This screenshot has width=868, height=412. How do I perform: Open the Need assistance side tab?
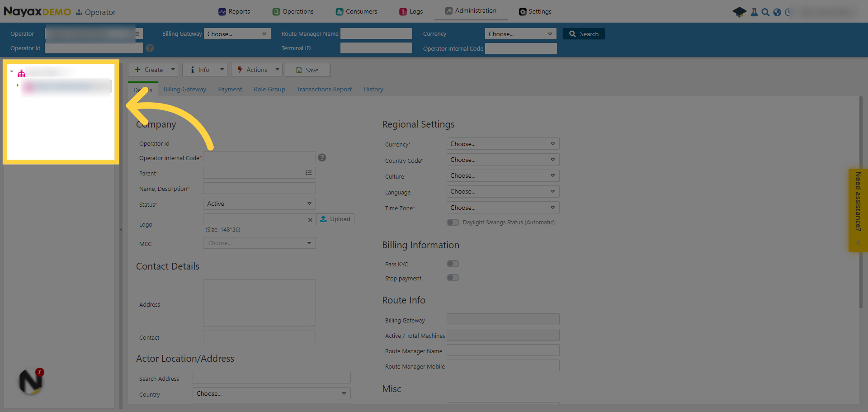click(x=858, y=210)
